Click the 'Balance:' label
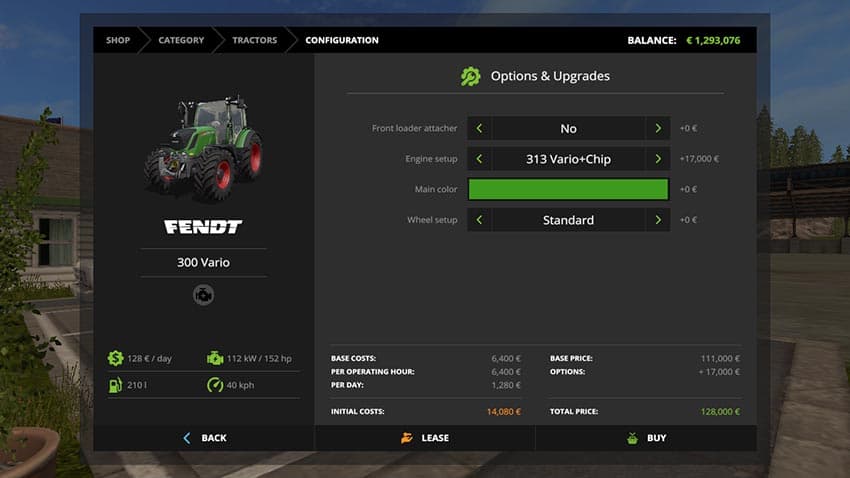The width and height of the screenshot is (850, 478). click(x=652, y=40)
